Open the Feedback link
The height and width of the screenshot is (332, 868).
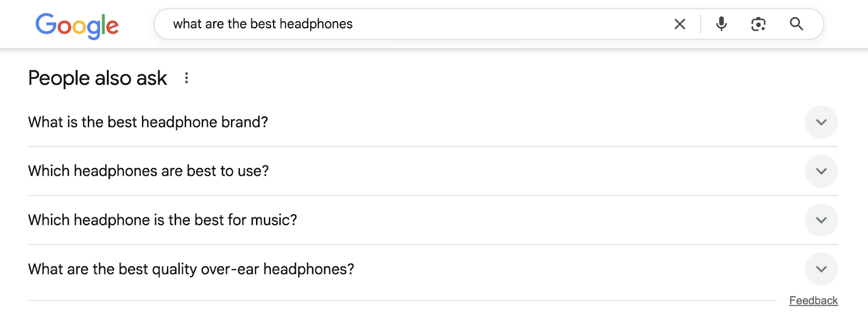tap(812, 300)
